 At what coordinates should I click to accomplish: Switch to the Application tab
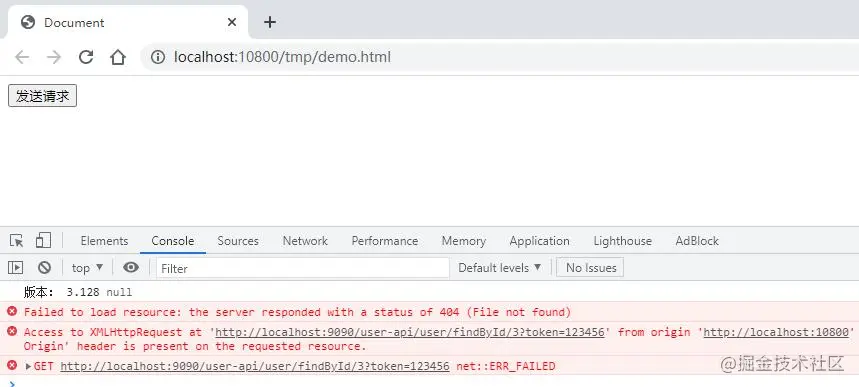tap(540, 241)
